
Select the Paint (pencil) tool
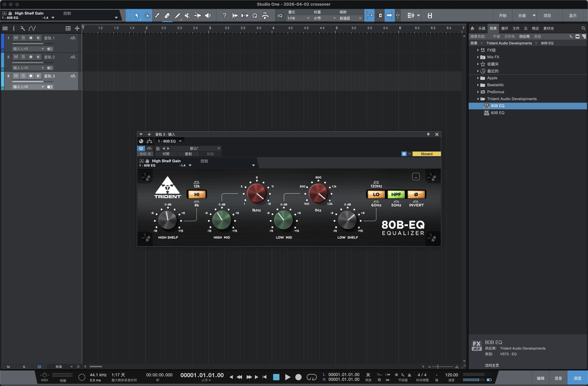177,16
